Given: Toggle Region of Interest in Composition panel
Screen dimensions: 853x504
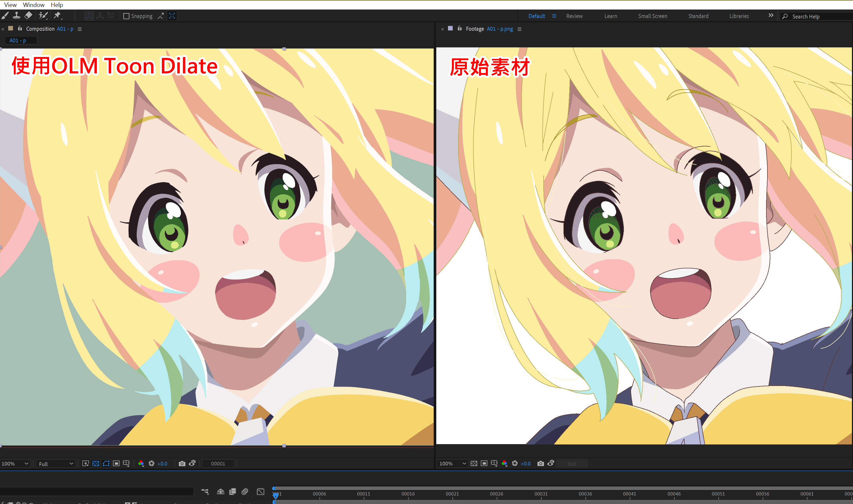Looking at the screenshot, I should [116, 463].
